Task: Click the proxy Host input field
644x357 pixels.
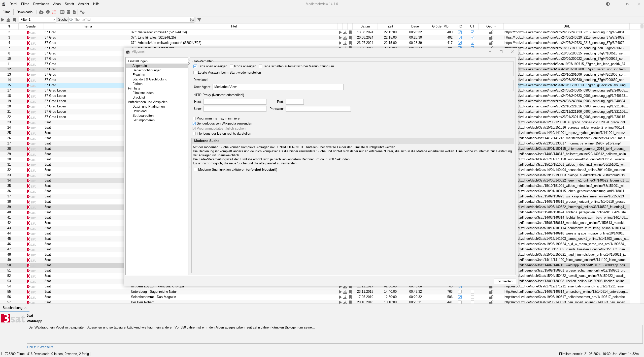Action: (235, 102)
